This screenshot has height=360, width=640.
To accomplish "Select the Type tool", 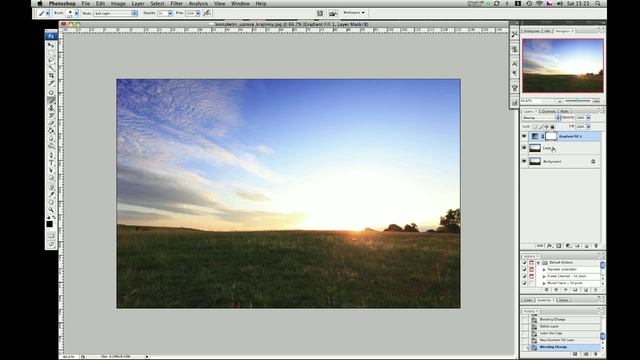I will coord(51,162).
